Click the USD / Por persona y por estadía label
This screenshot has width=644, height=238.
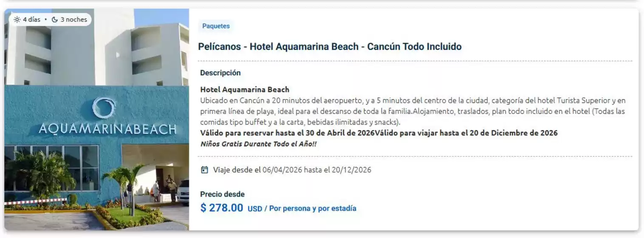[302, 209]
